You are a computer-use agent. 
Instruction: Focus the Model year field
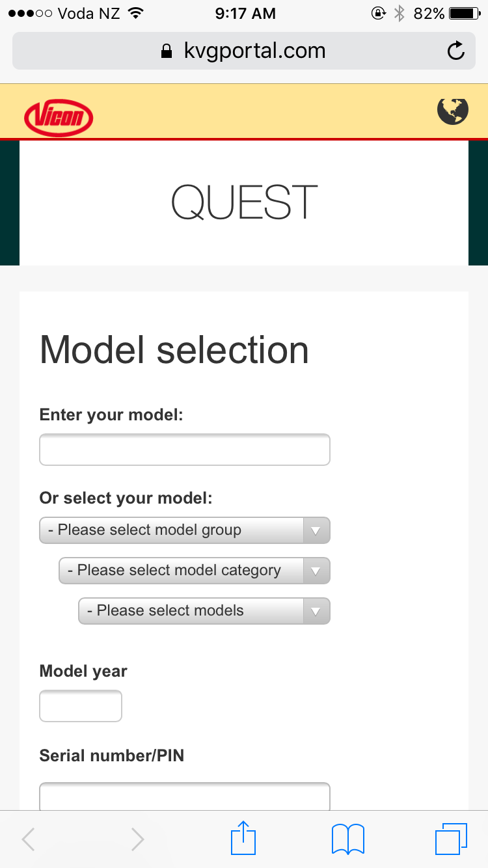pyautogui.click(x=81, y=706)
